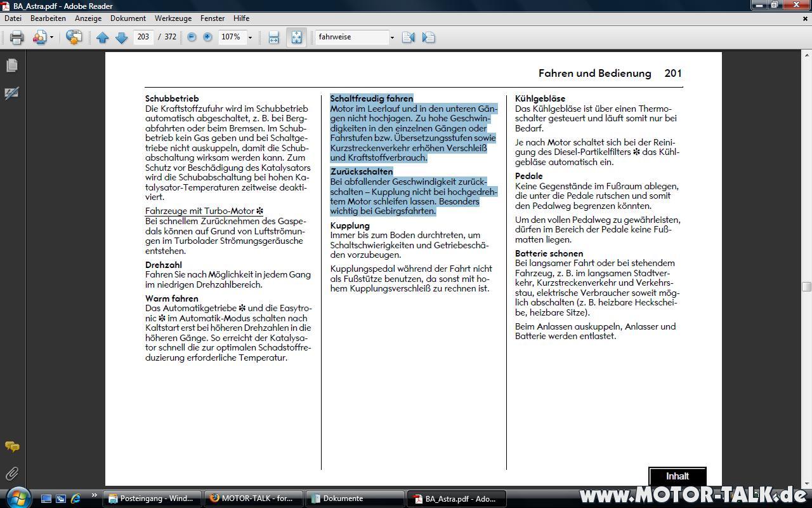Open the search field options dropdown arrow
This screenshot has height=508, width=812.
(391, 37)
